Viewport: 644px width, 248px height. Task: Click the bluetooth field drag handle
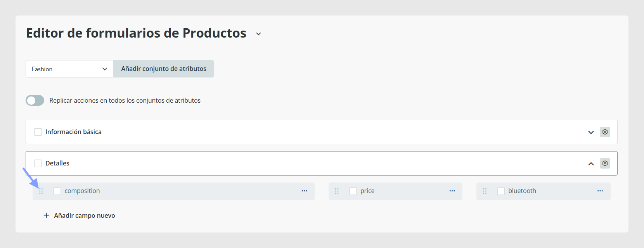(x=485, y=191)
